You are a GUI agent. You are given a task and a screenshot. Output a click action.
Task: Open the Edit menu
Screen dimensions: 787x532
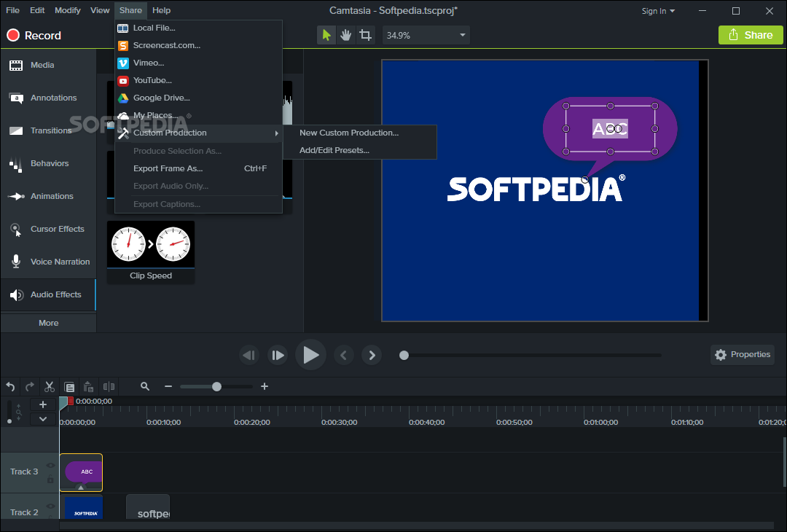click(37, 10)
